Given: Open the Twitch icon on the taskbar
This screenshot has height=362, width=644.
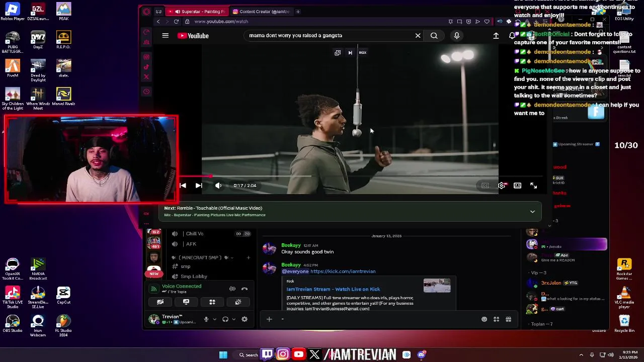Looking at the screenshot, I should [267, 354].
